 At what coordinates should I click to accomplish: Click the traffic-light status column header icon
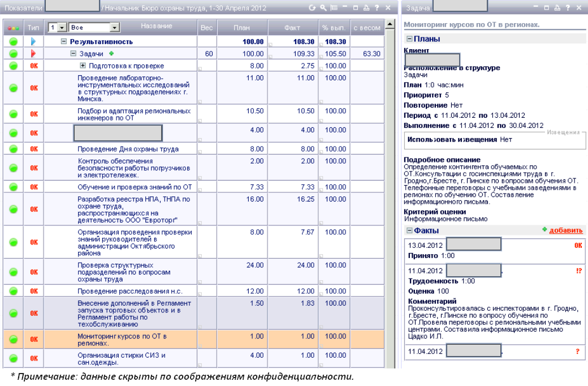13,28
